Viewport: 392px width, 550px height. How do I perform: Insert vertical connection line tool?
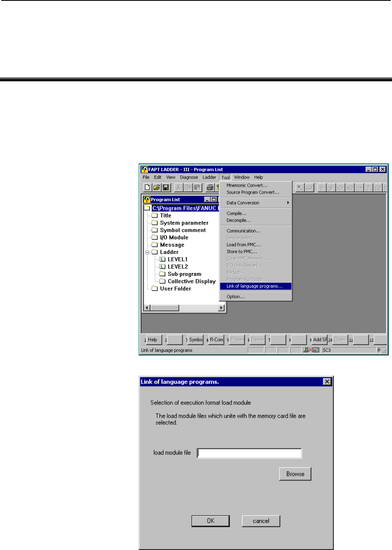point(369,188)
